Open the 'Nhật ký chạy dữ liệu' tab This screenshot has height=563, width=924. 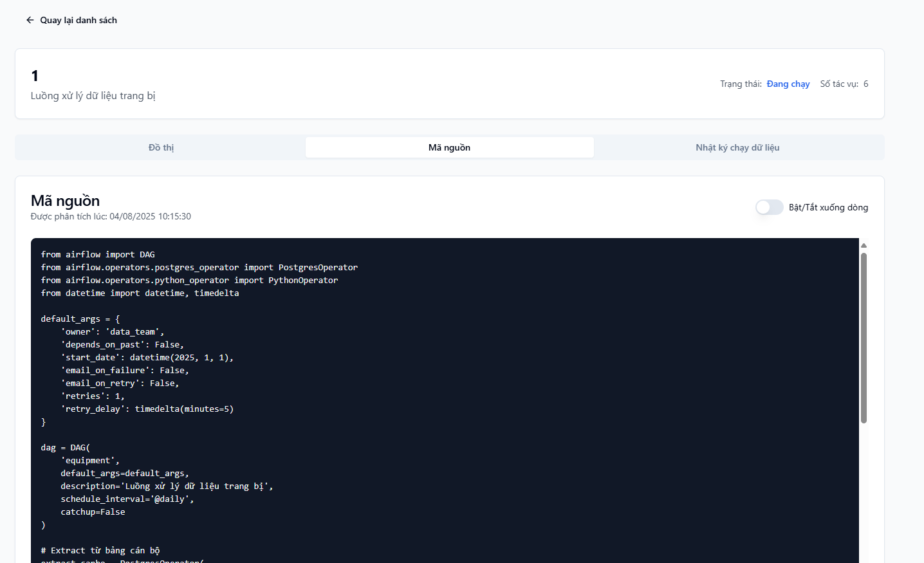tap(737, 147)
